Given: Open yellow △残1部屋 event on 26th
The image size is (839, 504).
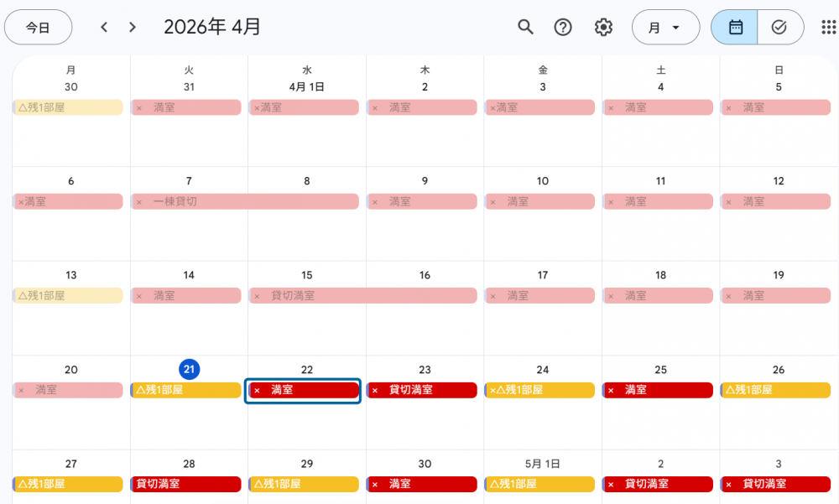Looking at the screenshot, I should [777, 390].
